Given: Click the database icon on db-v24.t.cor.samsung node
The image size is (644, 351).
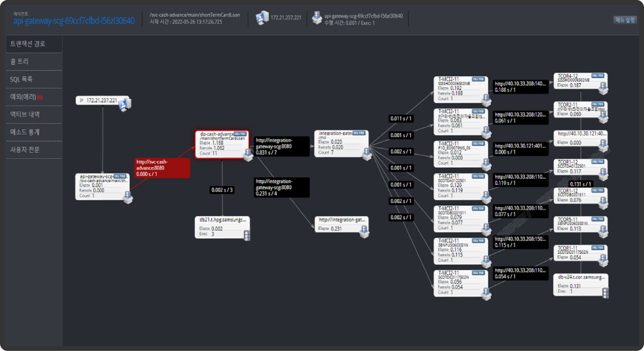Looking at the screenshot, I should [x=606, y=293].
